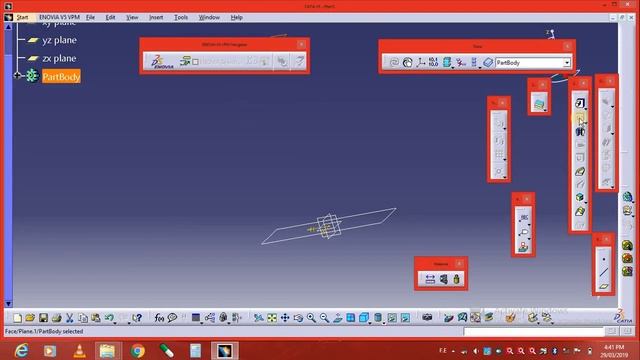Viewport: 640px width, 360px height.
Task: Open the PartBody combo box dropdown
Action: tap(567, 63)
